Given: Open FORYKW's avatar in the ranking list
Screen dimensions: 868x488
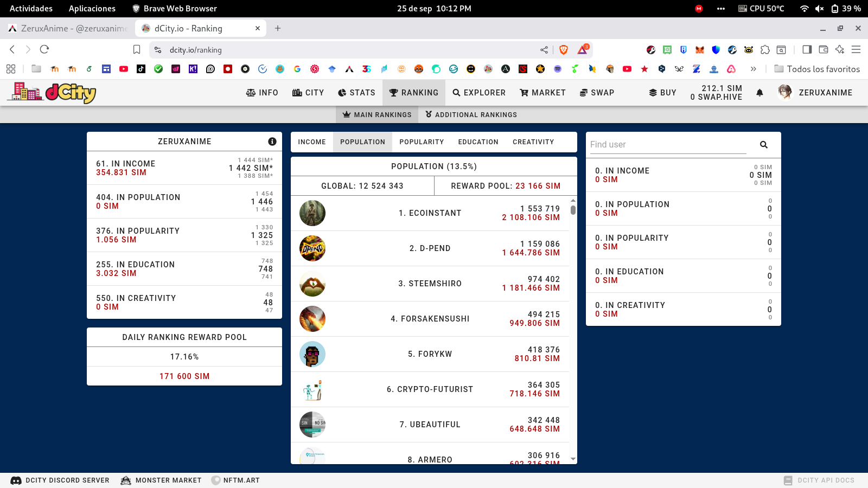Looking at the screenshot, I should (312, 354).
